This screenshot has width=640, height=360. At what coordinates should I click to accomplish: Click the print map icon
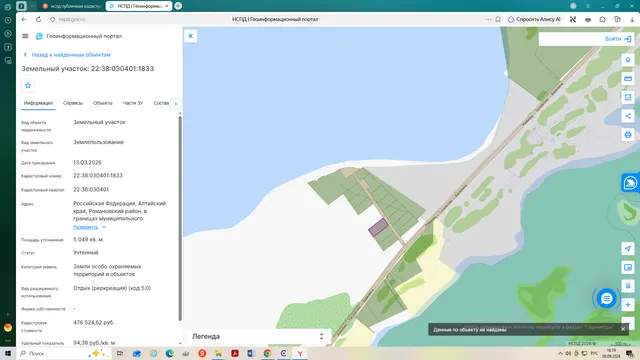coord(628,135)
